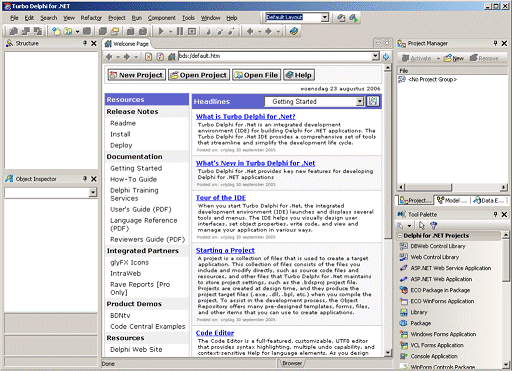The width and height of the screenshot is (512, 371).
Task: Click the New Project button
Action: click(137, 75)
